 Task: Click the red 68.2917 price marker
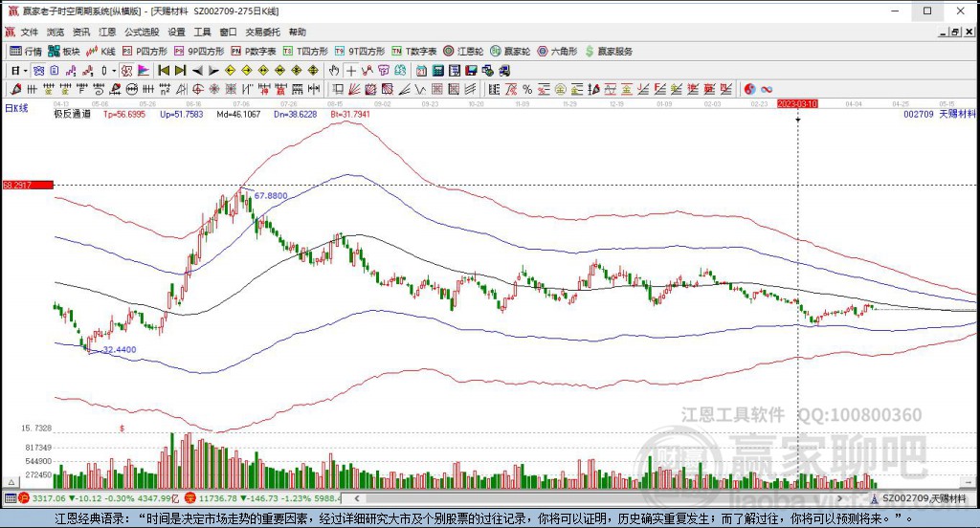tap(28, 185)
